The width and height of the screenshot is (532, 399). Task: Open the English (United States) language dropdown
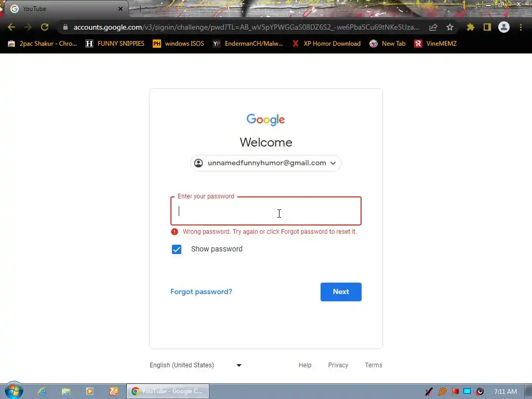pyautogui.click(x=196, y=365)
